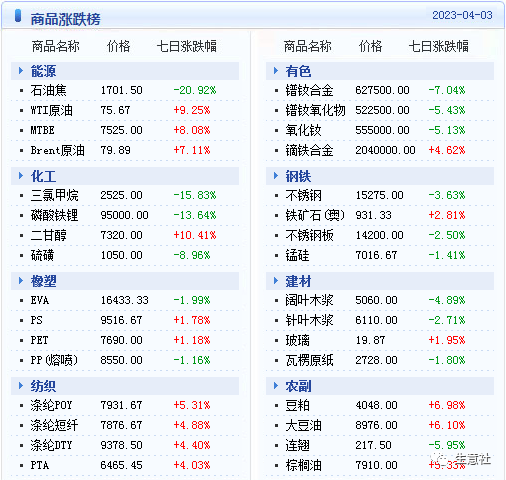Expand the 钢铁 category arrow

click(x=276, y=176)
